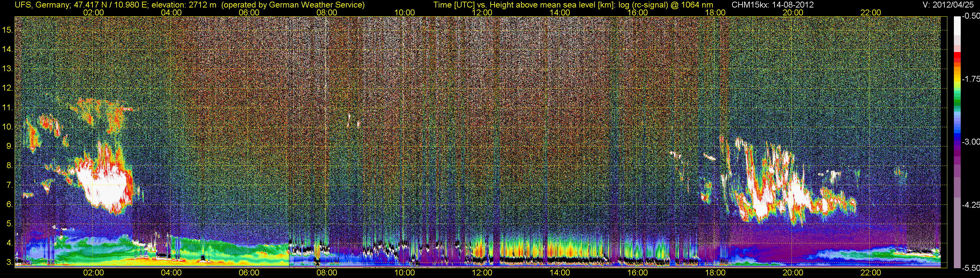Image resolution: width=980 pixels, height=278 pixels.
Task: Click the '4.' km height axis label
Action: point(9,243)
